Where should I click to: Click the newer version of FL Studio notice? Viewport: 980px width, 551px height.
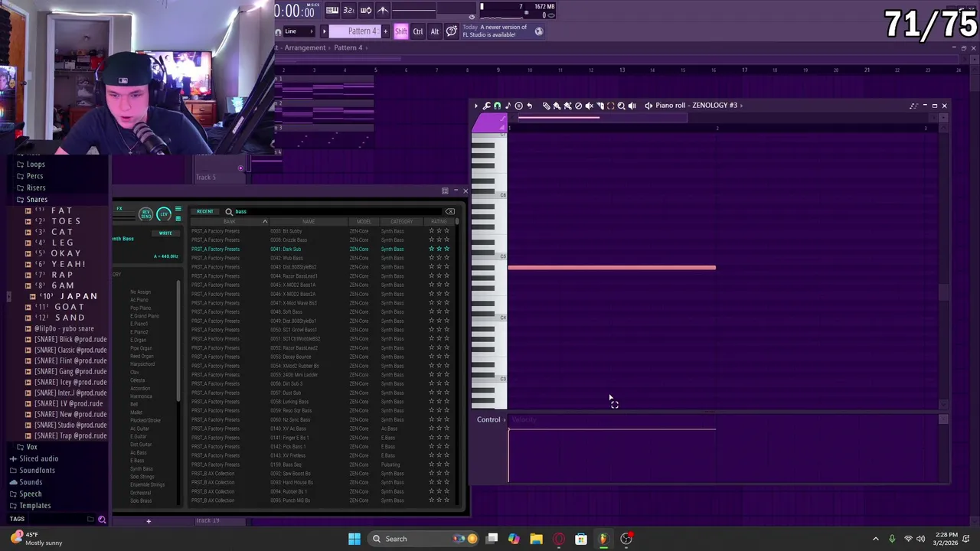pos(494,31)
